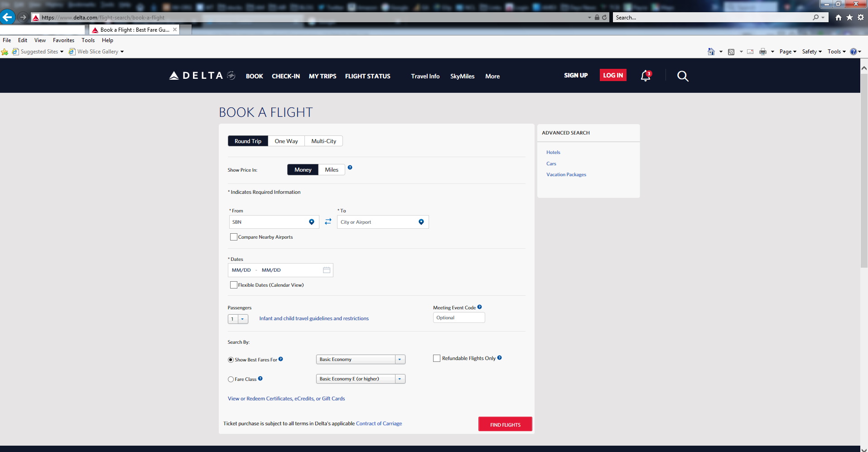Select the One Way option
The width and height of the screenshot is (868, 452).
[286, 141]
